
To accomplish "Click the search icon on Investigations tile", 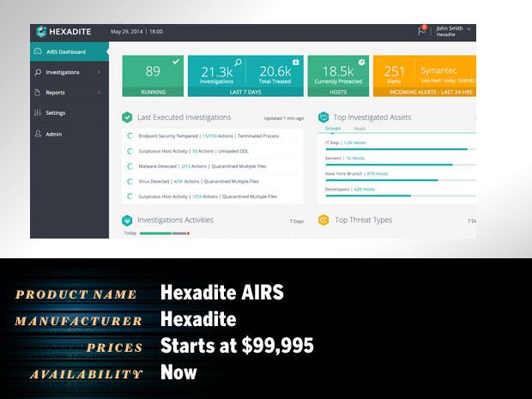I will pyautogui.click(x=239, y=63).
